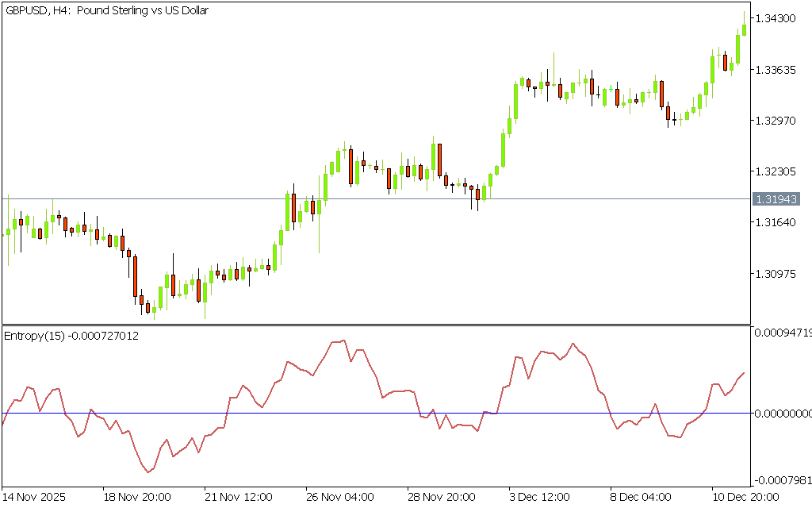Click the 18 Nov 20:00 time label
The width and height of the screenshot is (812, 508).
point(137,497)
